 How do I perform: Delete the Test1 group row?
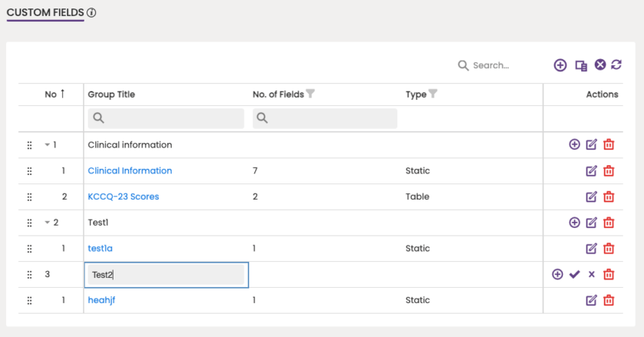(x=608, y=223)
